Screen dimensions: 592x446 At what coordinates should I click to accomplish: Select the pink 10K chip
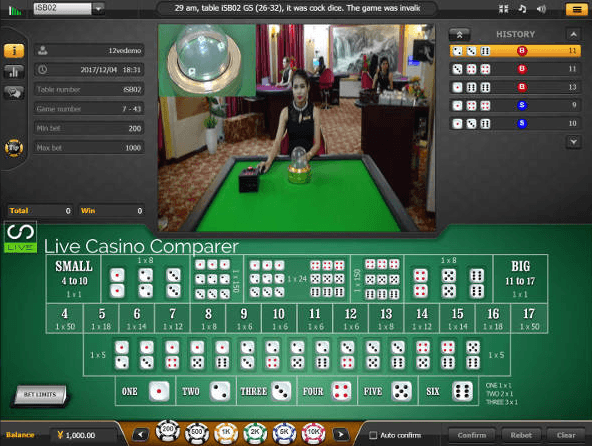(x=313, y=433)
